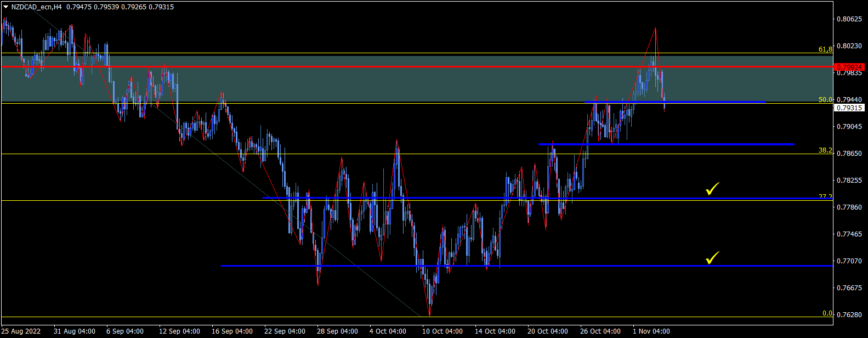Click the 0.79440 price axis label
Image resolution: width=868 pixels, height=338 pixels.
click(849, 100)
